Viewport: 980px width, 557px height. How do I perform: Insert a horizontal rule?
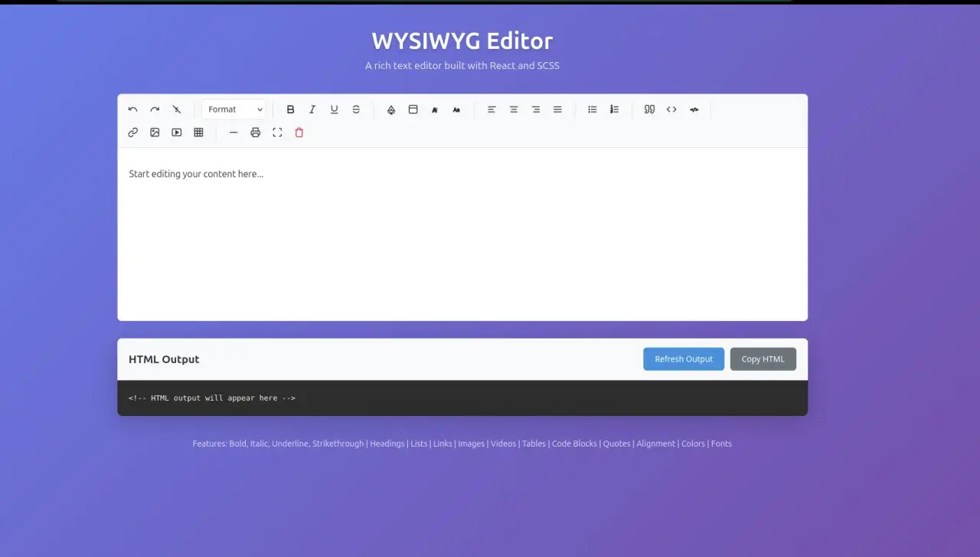pyautogui.click(x=234, y=133)
